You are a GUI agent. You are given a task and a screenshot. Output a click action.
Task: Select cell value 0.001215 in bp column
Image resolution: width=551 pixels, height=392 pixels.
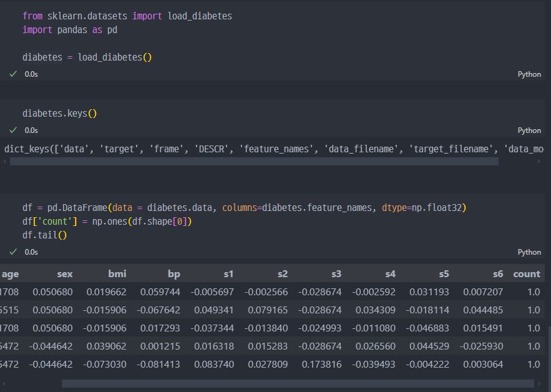pos(160,346)
